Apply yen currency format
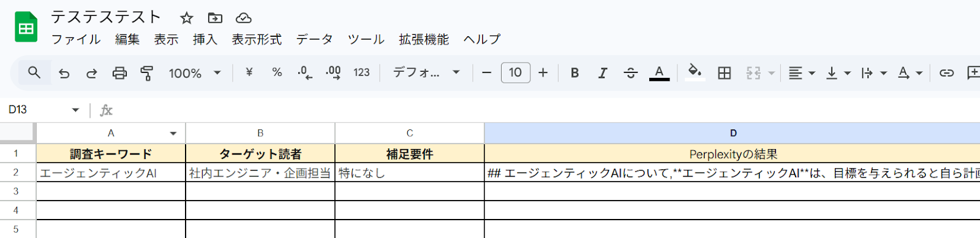This screenshot has width=980, height=238. [x=249, y=72]
